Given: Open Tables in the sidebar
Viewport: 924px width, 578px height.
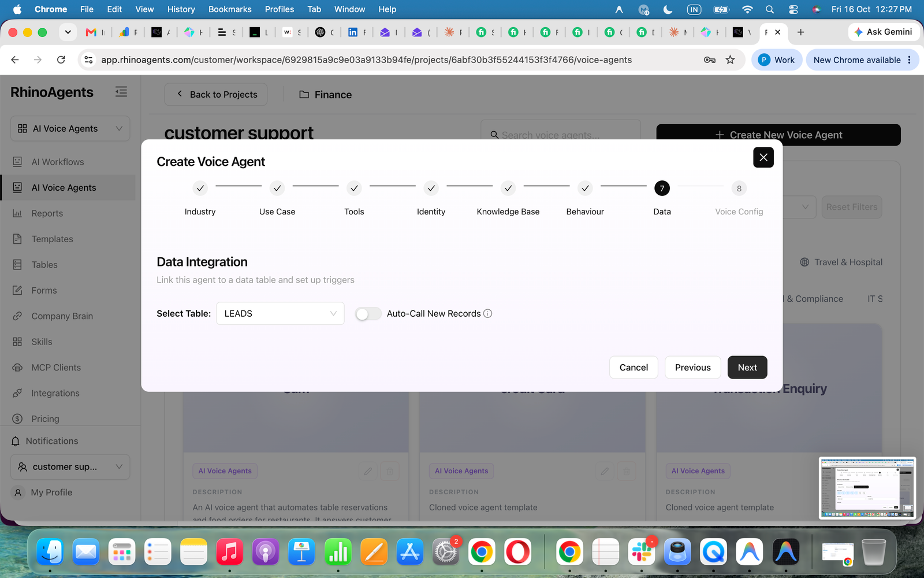Looking at the screenshot, I should pos(44,265).
